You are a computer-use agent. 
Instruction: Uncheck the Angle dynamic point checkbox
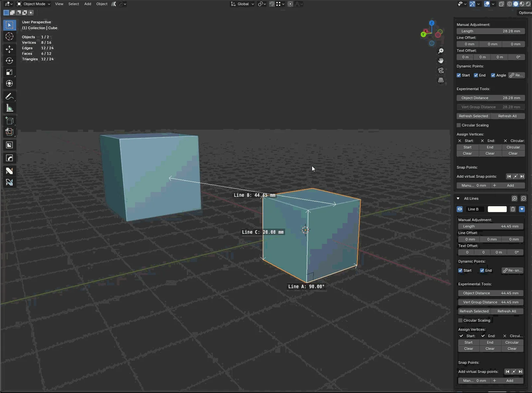tap(494, 75)
